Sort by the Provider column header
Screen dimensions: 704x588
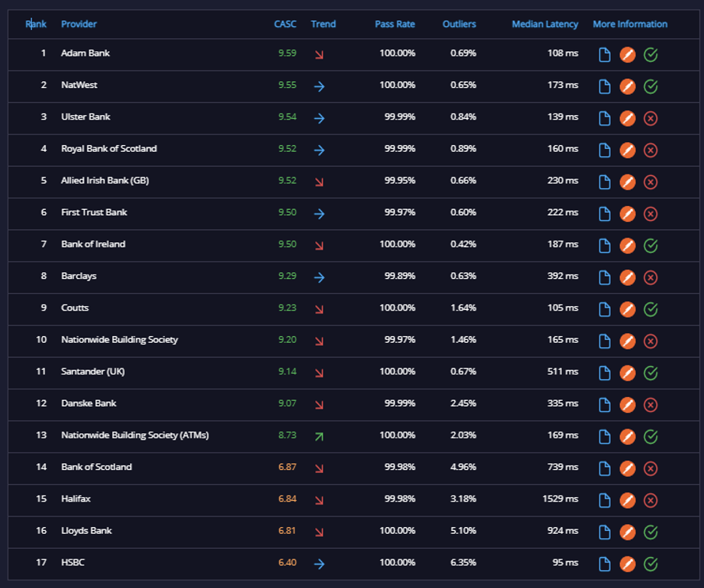coord(79,24)
